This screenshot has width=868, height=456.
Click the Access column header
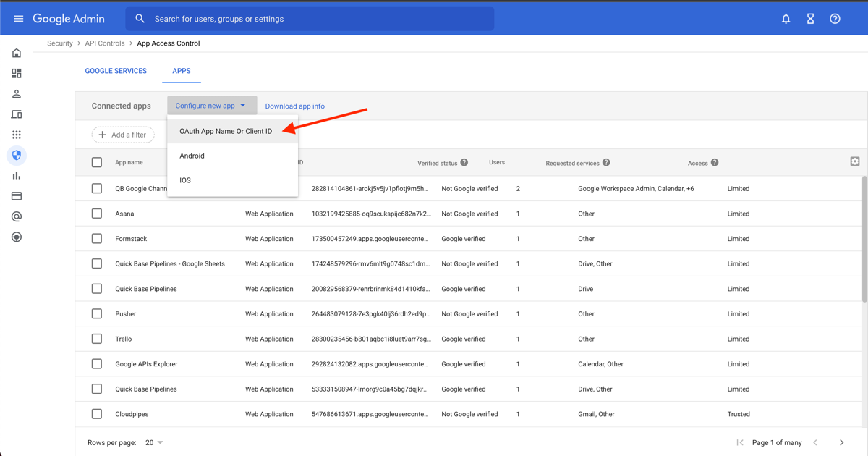pyautogui.click(x=698, y=163)
